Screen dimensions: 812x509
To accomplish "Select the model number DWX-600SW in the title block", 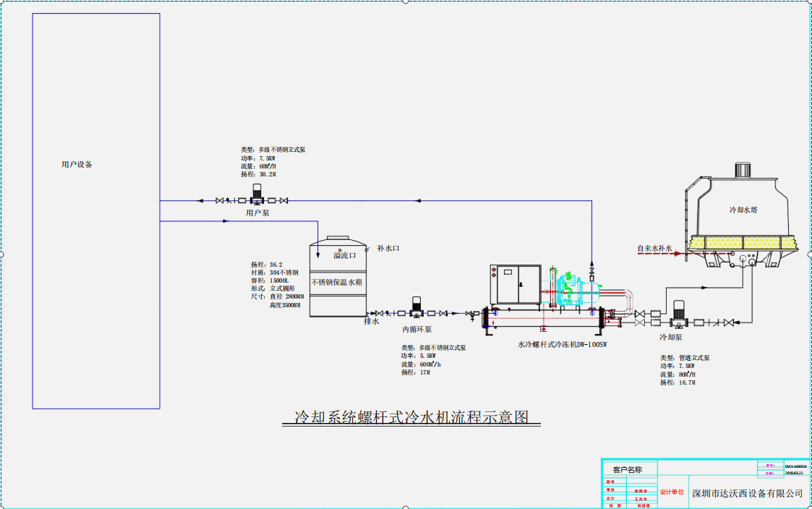I will click(x=796, y=466).
